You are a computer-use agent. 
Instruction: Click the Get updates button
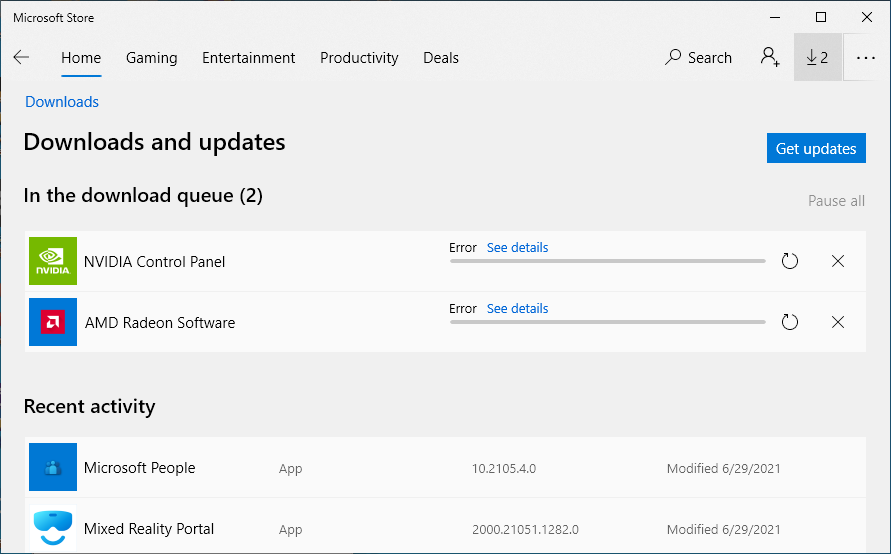(x=816, y=148)
